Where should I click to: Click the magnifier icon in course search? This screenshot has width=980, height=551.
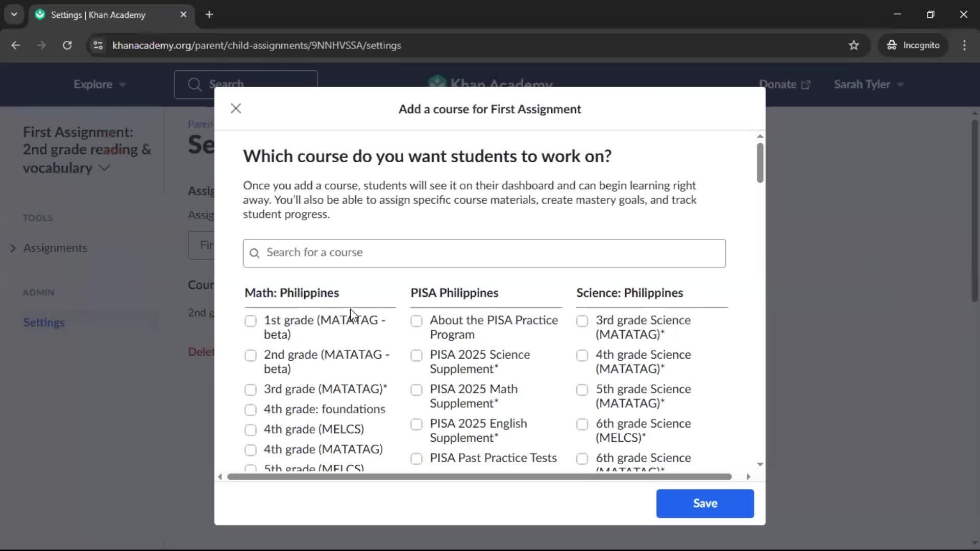[x=254, y=253]
